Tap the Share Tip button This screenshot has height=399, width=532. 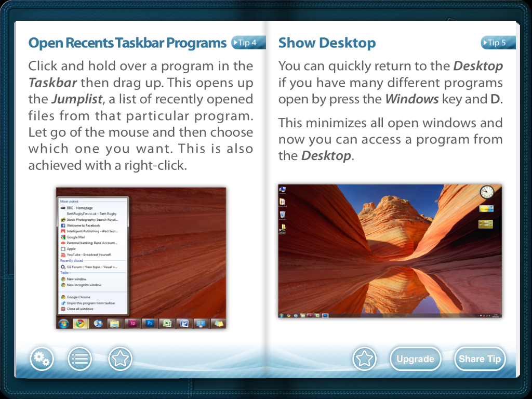pos(480,359)
